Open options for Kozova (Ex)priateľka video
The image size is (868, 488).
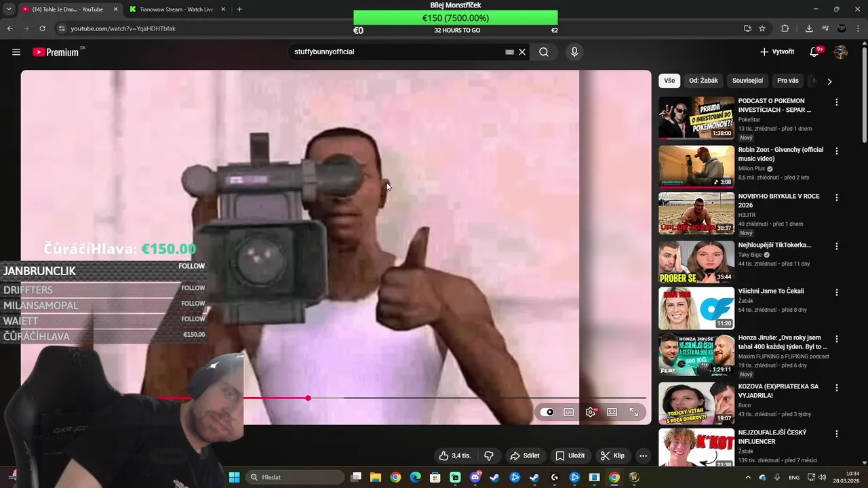click(836, 388)
